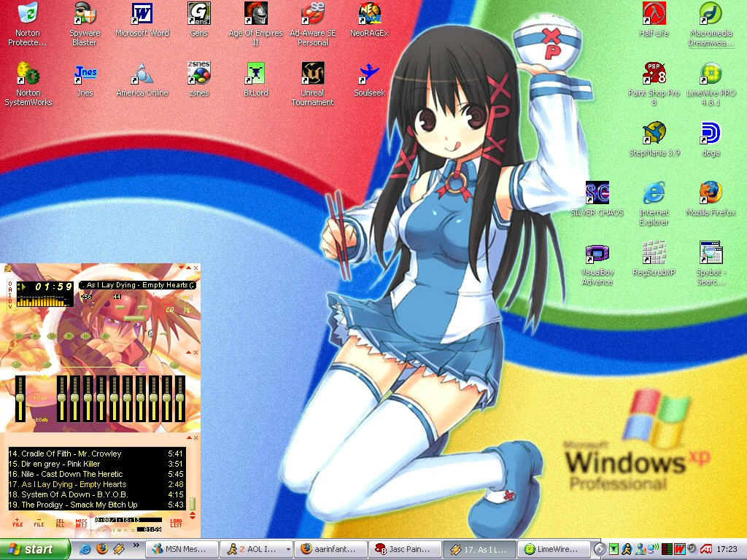The image size is (747, 560).
Task: Open the RegScrubXP desktop icon
Action: click(x=654, y=259)
